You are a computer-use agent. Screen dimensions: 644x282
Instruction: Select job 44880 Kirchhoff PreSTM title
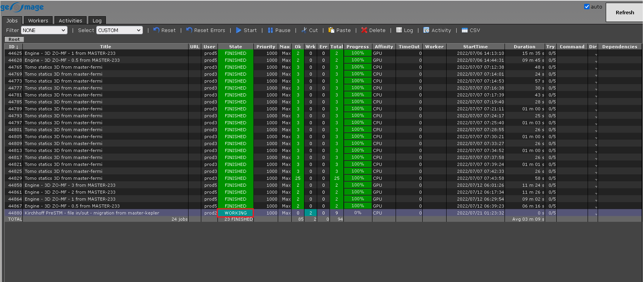(x=92, y=213)
